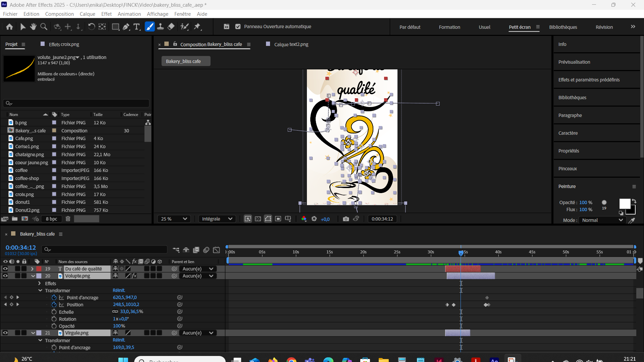Screen dimensions: 644x362
Task: Toggle Position stopwatch for Volupte.png
Action: coord(54,305)
